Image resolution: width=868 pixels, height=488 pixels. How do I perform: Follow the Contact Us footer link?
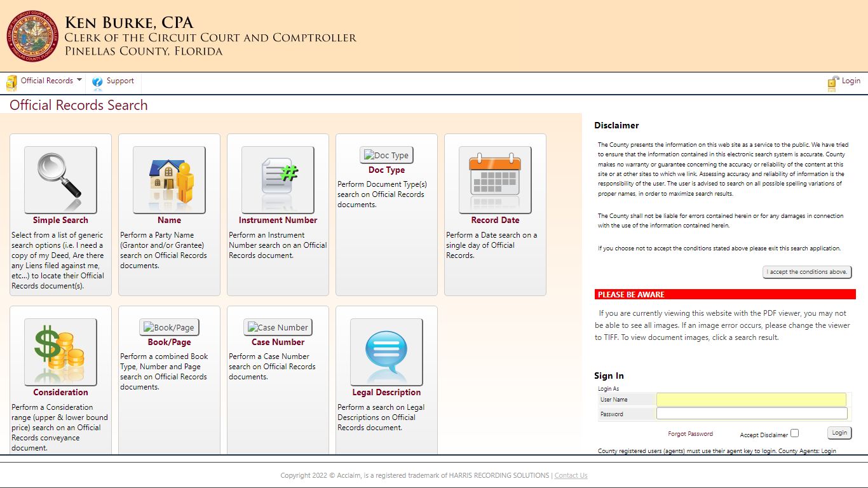coord(571,475)
